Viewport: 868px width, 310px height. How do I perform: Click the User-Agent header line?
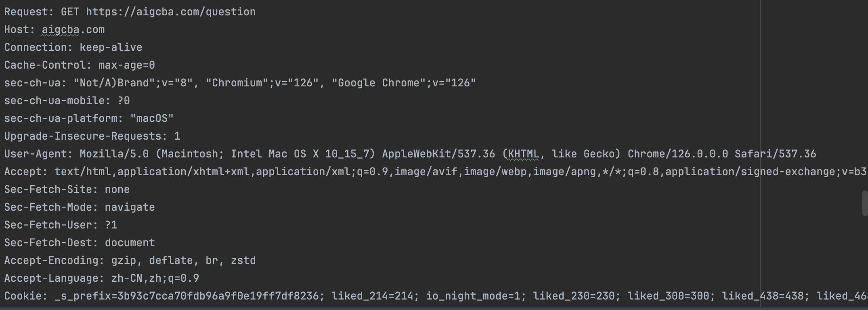coord(410,154)
